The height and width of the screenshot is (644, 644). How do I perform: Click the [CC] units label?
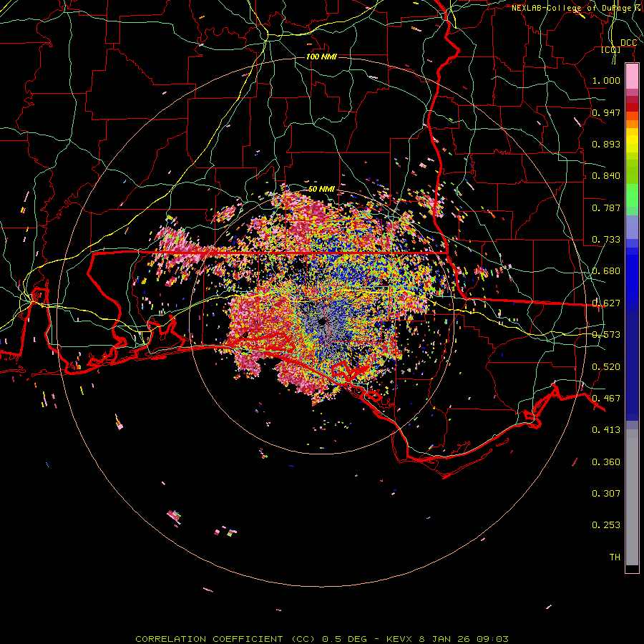tap(611, 50)
